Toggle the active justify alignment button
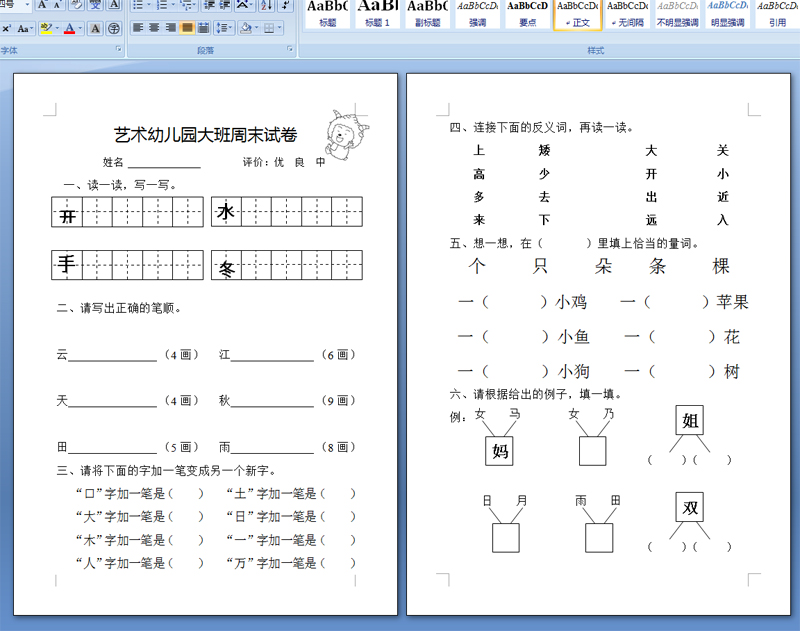 pyautogui.click(x=187, y=28)
